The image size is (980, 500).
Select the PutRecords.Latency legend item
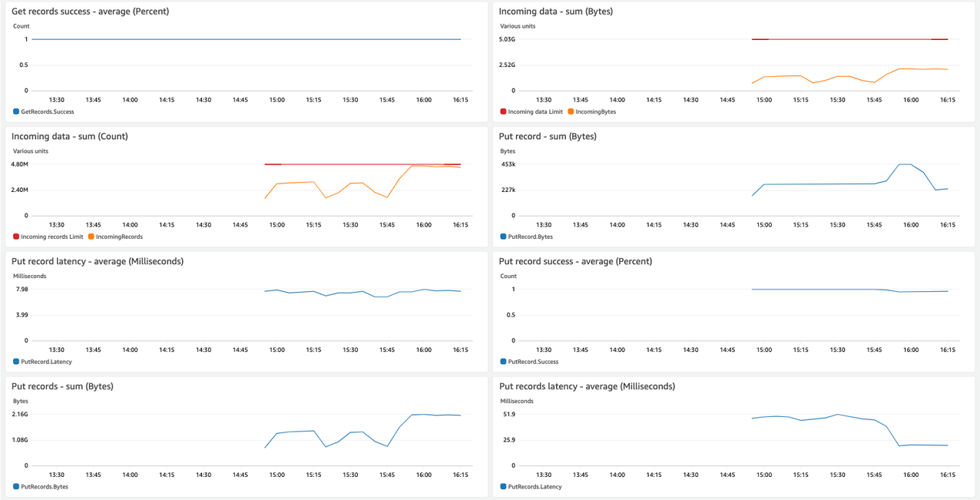[531, 487]
